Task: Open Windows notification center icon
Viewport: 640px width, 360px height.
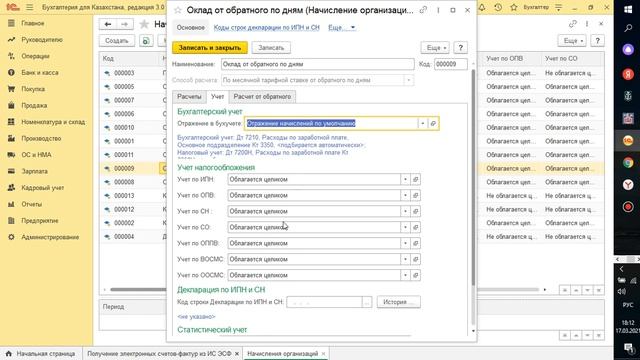Action: tap(628, 347)
